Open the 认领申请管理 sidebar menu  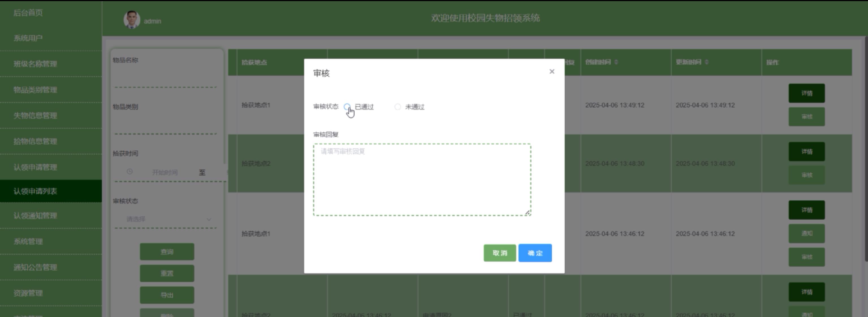point(35,167)
